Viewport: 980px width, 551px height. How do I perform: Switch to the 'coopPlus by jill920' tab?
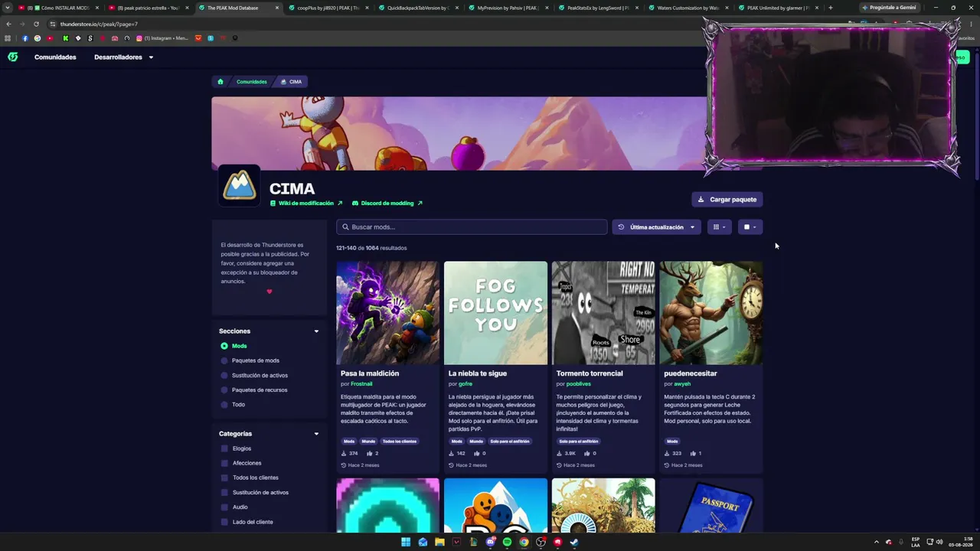pos(328,8)
